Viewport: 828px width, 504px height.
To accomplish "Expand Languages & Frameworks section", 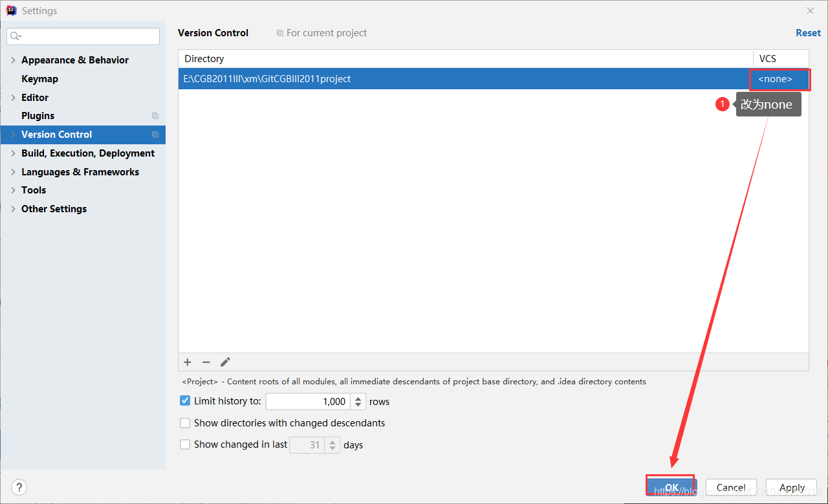I will coord(13,172).
